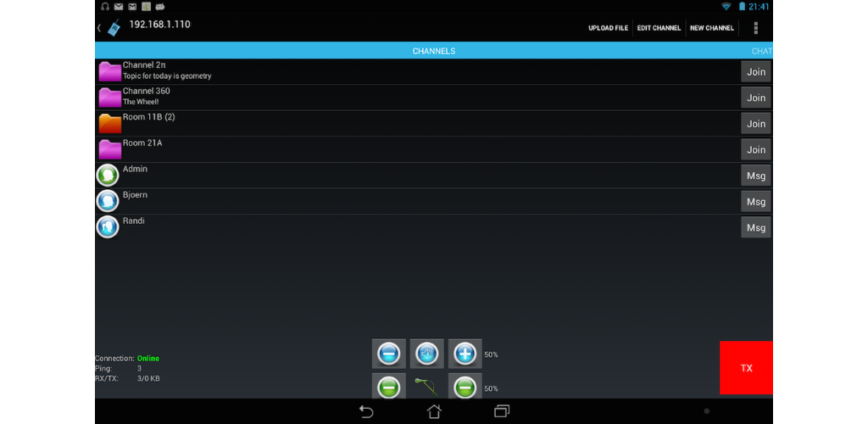
Task: Select pink folder icon of Room 21A
Action: click(x=109, y=149)
